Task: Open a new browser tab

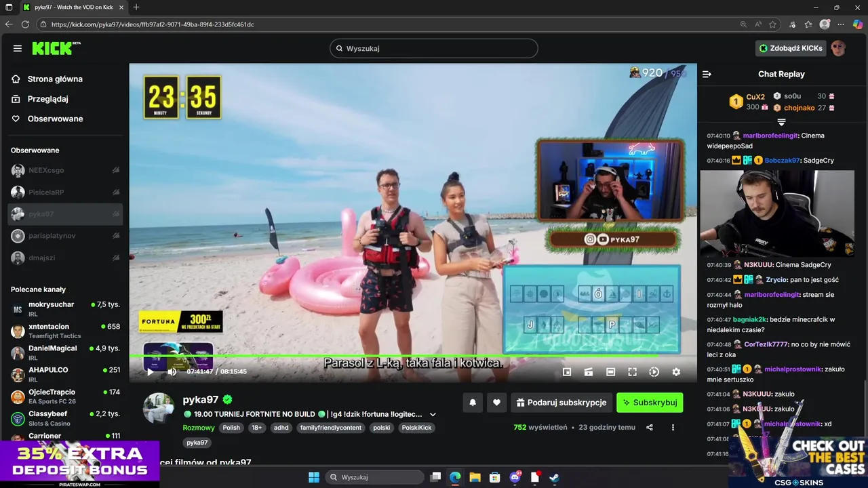Action: tap(136, 7)
